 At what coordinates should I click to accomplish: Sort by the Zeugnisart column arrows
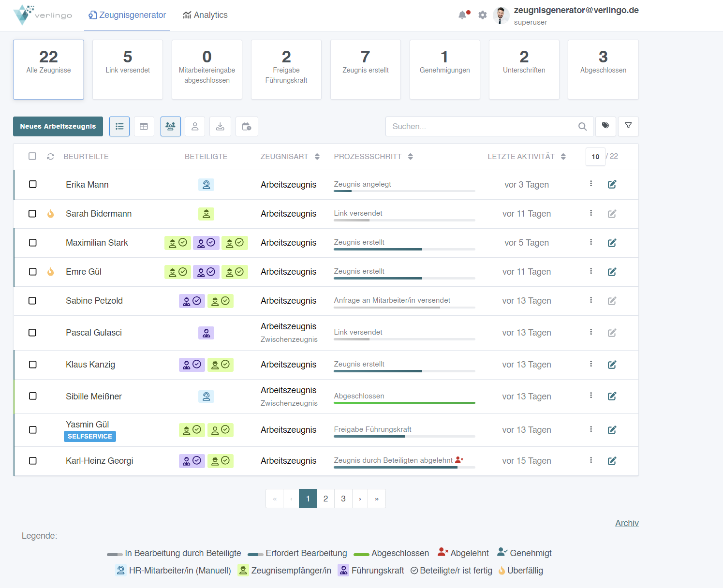(x=317, y=157)
